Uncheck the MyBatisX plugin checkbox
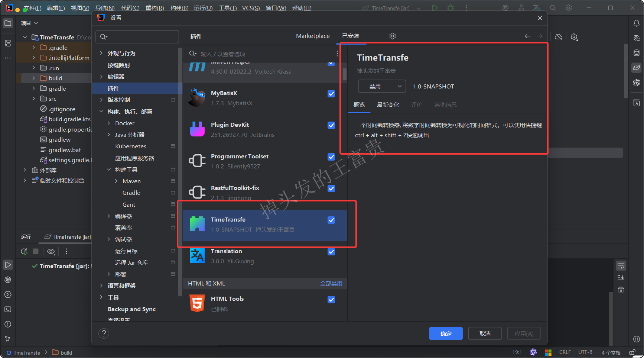Image resolution: width=644 pixels, height=358 pixels. (x=331, y=94)
